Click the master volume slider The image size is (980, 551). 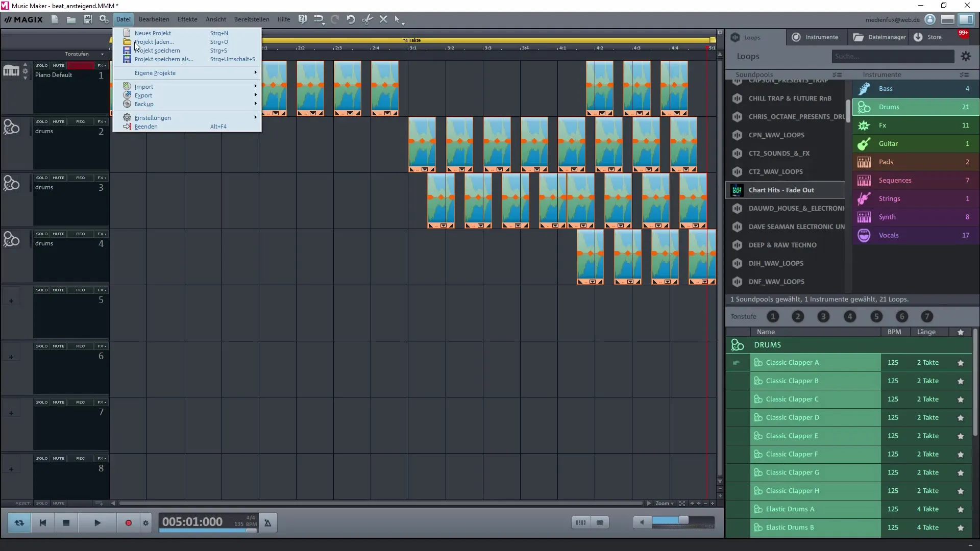(682, 521)
